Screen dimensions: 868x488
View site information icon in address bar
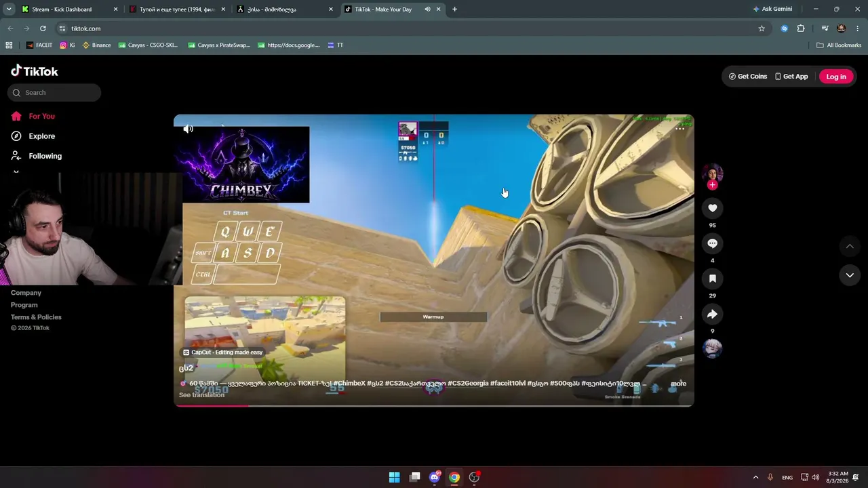tap(62, 28)
